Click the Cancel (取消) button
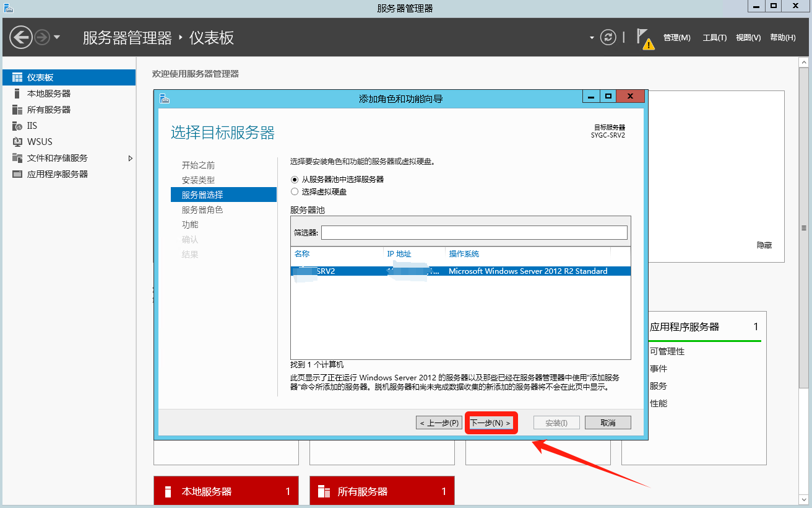Image resolution: width=812 pixels, height=508 pixels. [x=608, y=423]
